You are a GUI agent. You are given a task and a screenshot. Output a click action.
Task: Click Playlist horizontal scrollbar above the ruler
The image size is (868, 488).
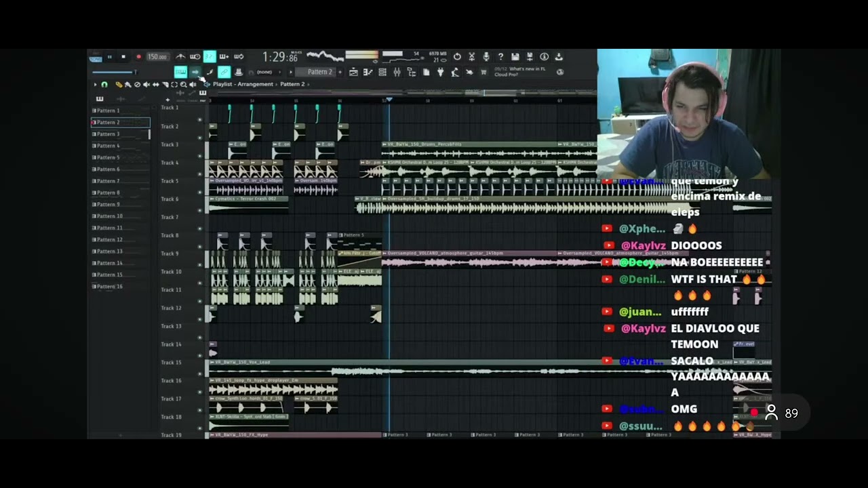point(401,92)
